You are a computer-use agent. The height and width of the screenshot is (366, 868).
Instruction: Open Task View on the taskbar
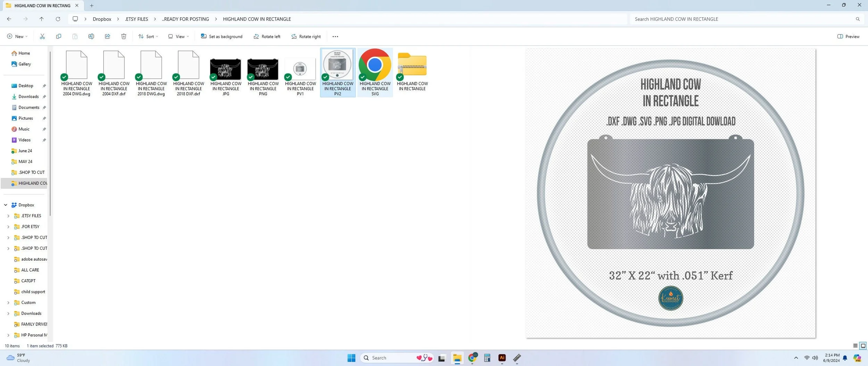(x=442, y=358)
